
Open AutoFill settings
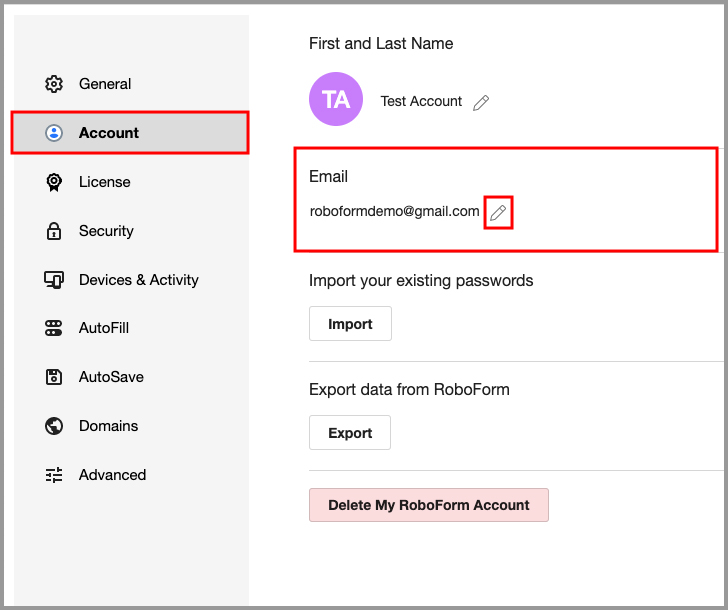coord(104,328)
